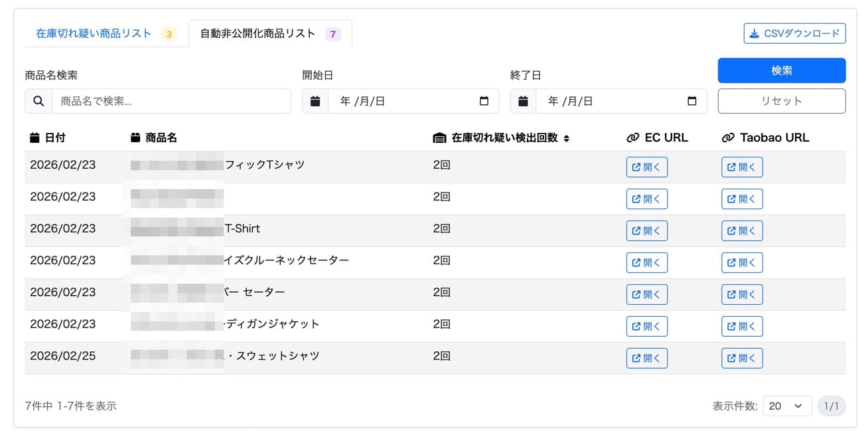Viewport: 868px width, 435px height.
Task: Click inside the 商品名で検索 input field
Action: [x=166, y=101]
